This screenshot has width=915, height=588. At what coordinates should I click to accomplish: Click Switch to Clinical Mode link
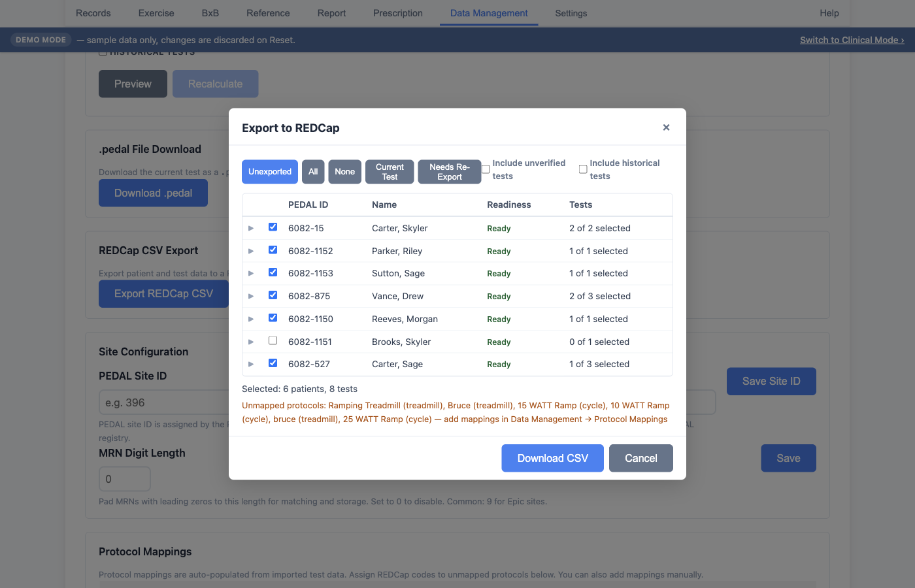852,40
